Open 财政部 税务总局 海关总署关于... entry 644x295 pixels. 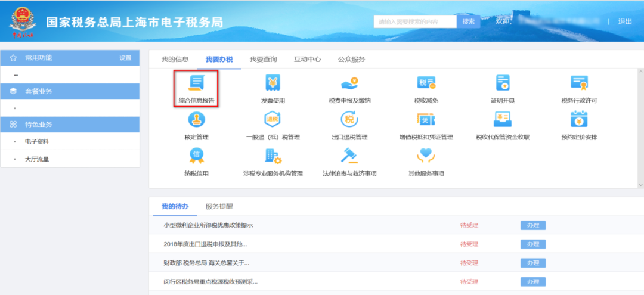pyautogui.click(x=206, y=263)
